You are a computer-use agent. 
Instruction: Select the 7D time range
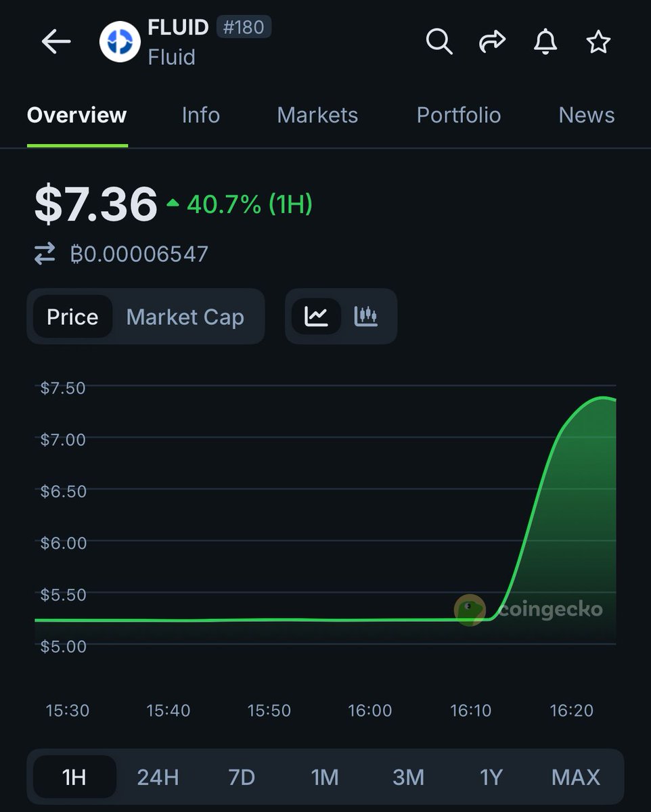(x=242, y=777)
